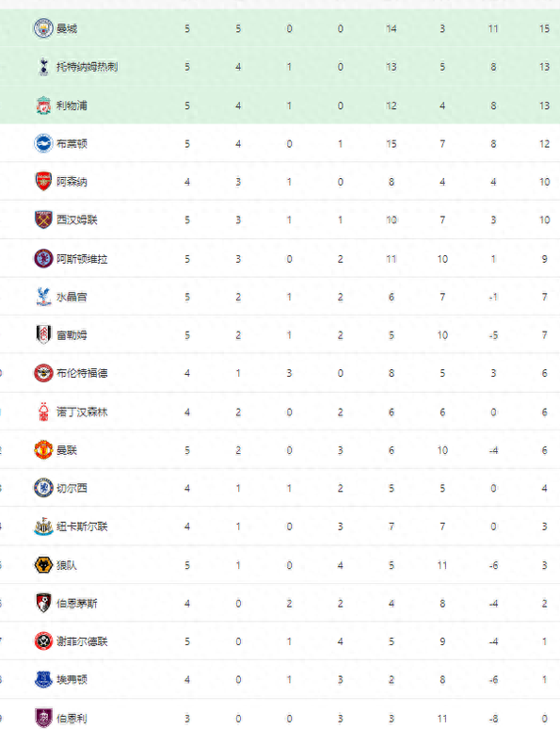Click the Newcastle United crest
Screen dimensions: 560x729
tap(43, 526)
